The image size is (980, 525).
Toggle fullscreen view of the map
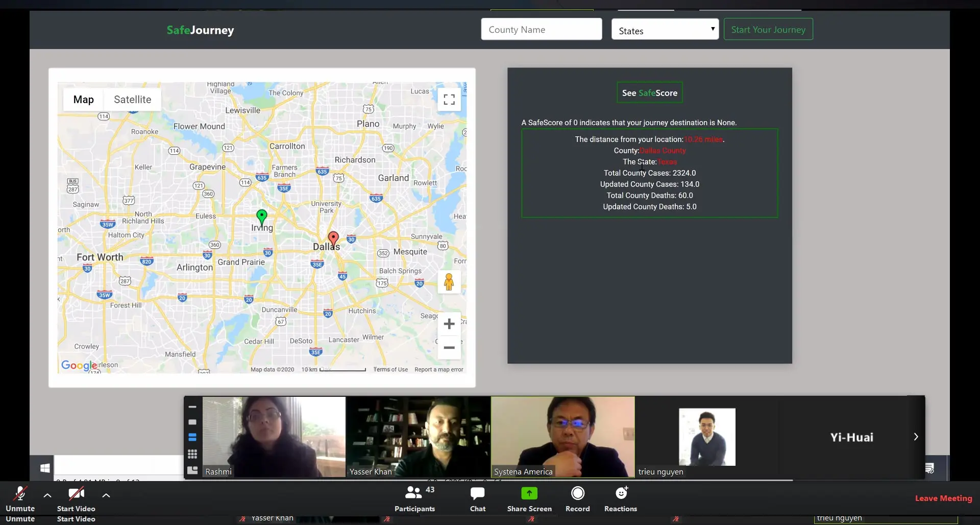click(x=449, y=100)
